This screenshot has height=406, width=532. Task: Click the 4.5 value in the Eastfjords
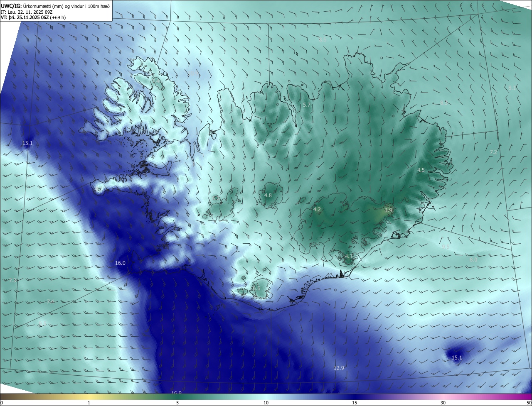click(x=421, y=170)
